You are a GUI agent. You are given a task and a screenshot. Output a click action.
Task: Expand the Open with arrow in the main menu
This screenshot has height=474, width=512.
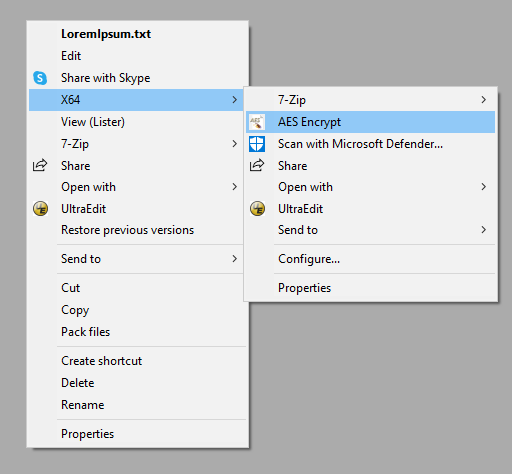[235, 187]
